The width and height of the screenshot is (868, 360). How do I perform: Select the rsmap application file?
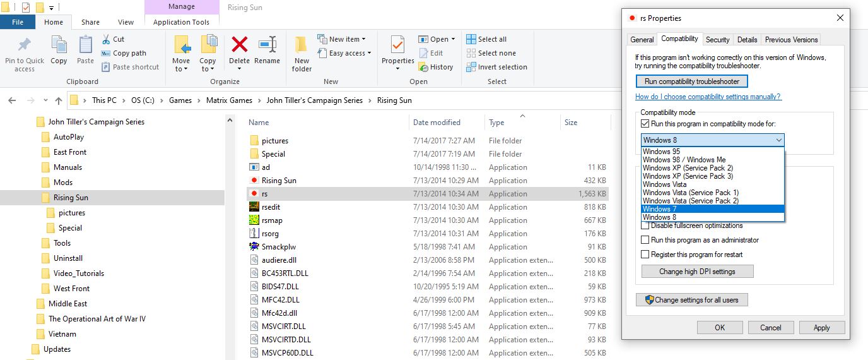click(272, 220)
